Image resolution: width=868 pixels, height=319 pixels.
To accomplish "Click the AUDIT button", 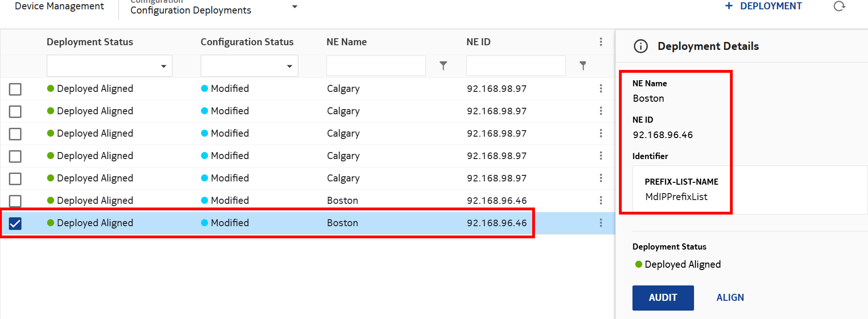I will coord(663,298).
